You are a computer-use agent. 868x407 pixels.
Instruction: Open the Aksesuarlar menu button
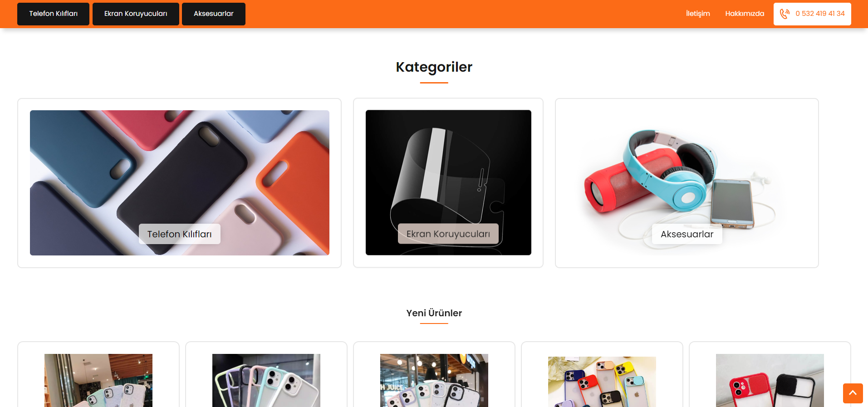click(213, 14)
